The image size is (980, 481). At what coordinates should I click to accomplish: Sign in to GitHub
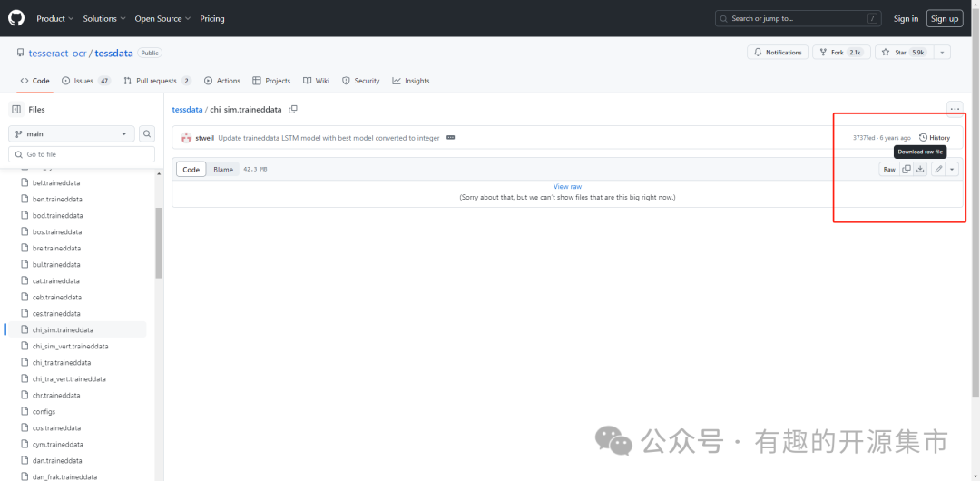click(906, 19)
